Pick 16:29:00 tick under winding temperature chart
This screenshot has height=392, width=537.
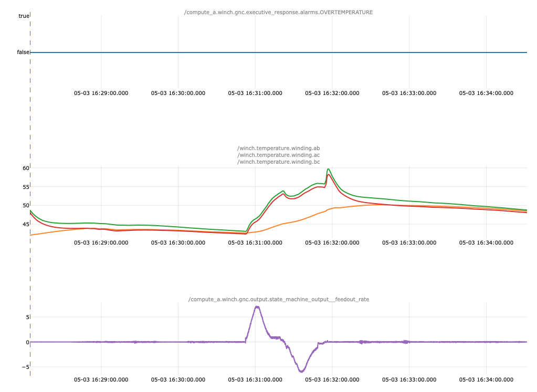pyautogui.click(x=101, y=243)
